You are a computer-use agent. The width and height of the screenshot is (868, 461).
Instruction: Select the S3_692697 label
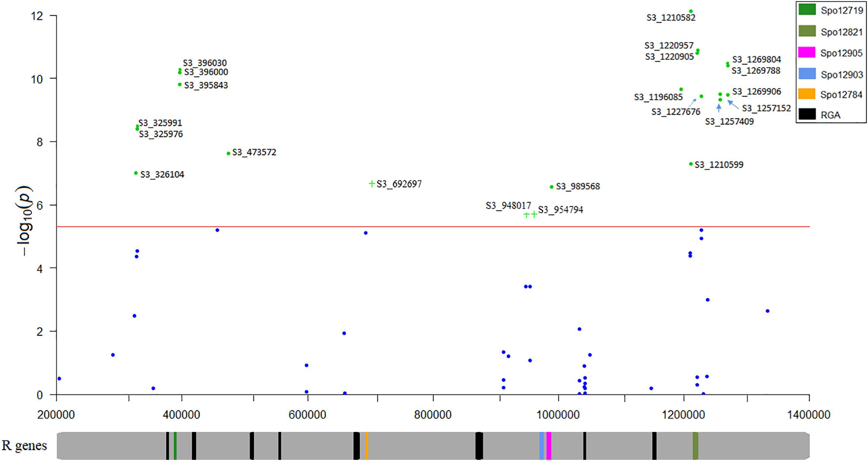point(399,184)
